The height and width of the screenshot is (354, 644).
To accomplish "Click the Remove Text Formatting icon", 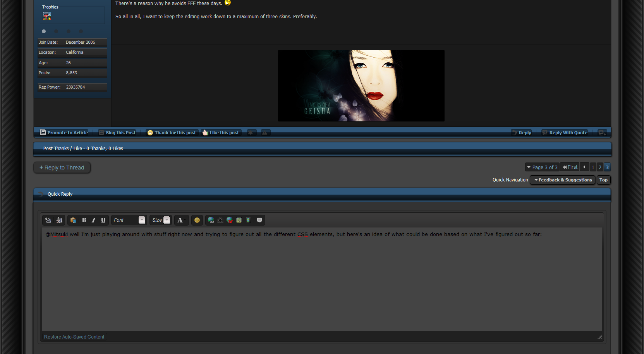I will pos(59,220).
